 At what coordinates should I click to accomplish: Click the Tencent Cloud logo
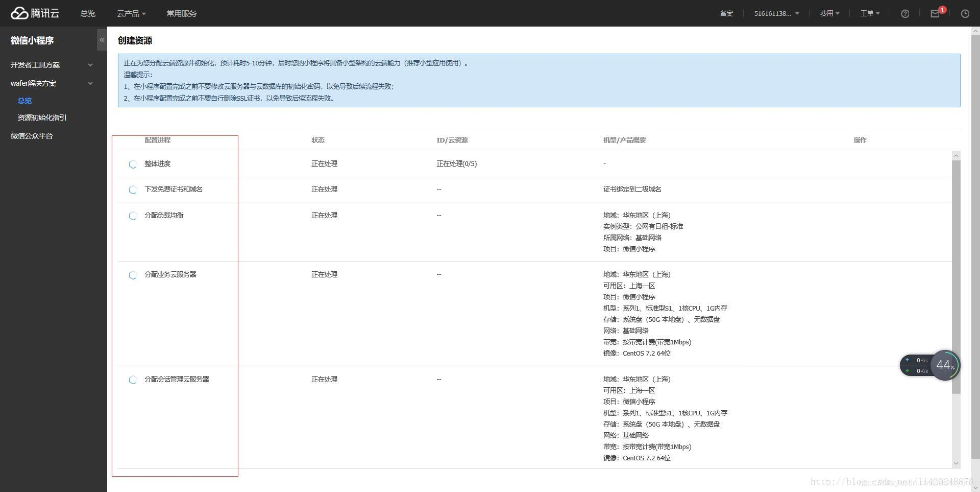[x=35, y=13]
